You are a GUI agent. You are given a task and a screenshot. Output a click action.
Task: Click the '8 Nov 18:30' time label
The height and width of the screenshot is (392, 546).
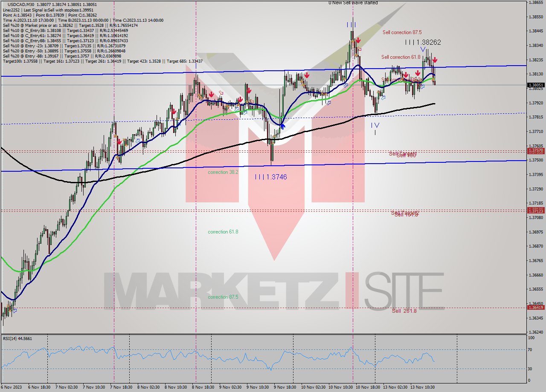pyautogui.click(x=202, y=387)
